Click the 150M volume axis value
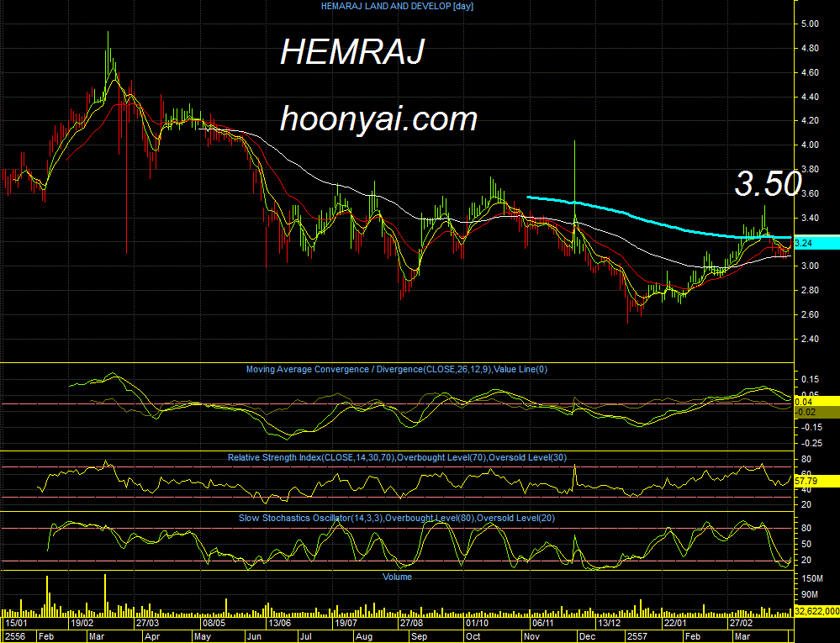The image size is (840, 643). point(812,579)
